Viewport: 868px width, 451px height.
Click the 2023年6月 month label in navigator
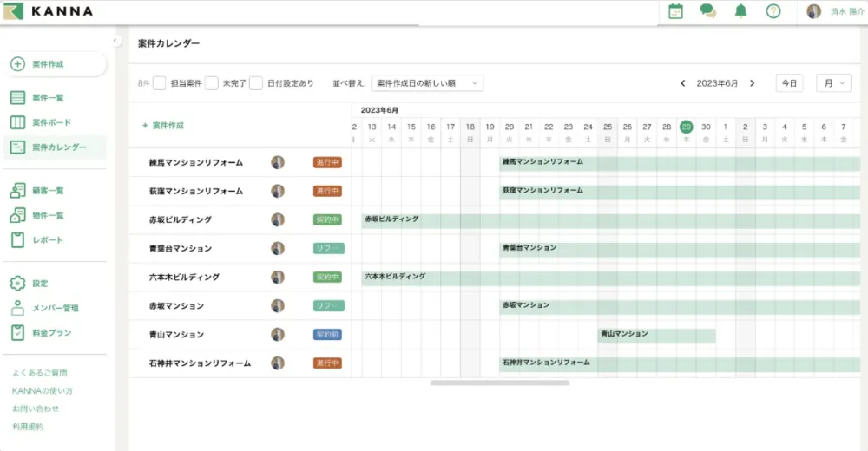coord(717,83)
